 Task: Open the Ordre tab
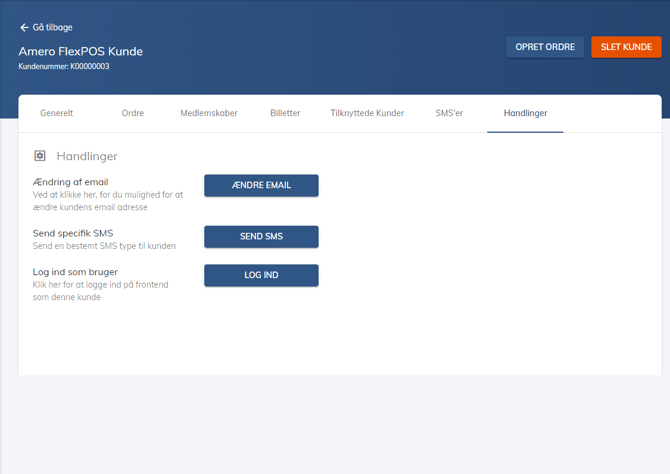click(x=133, y=113)
